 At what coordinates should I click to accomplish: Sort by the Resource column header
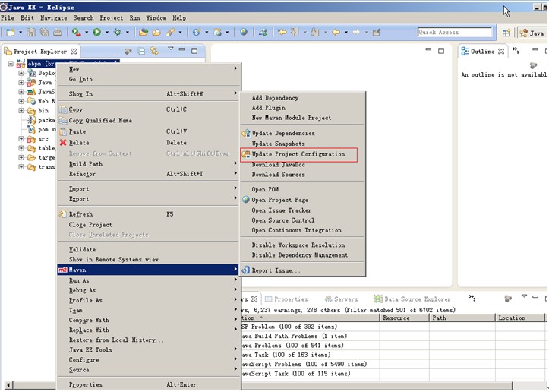coord(405,318)
